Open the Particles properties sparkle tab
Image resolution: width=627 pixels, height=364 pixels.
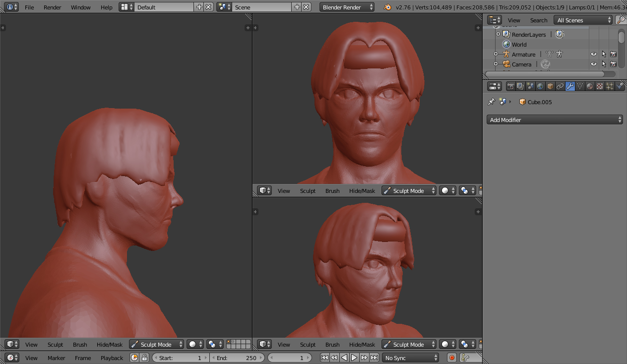click(x=610, y=86)
